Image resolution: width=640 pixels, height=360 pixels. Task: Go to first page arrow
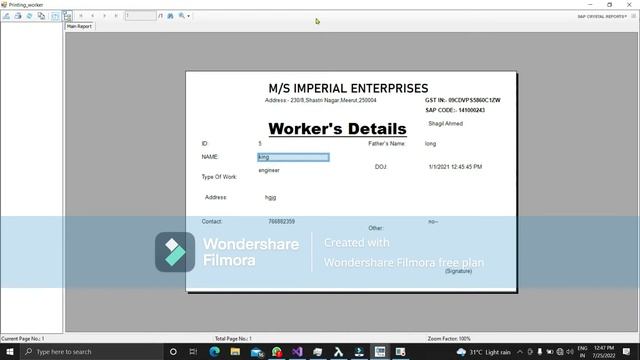(81, 16)
